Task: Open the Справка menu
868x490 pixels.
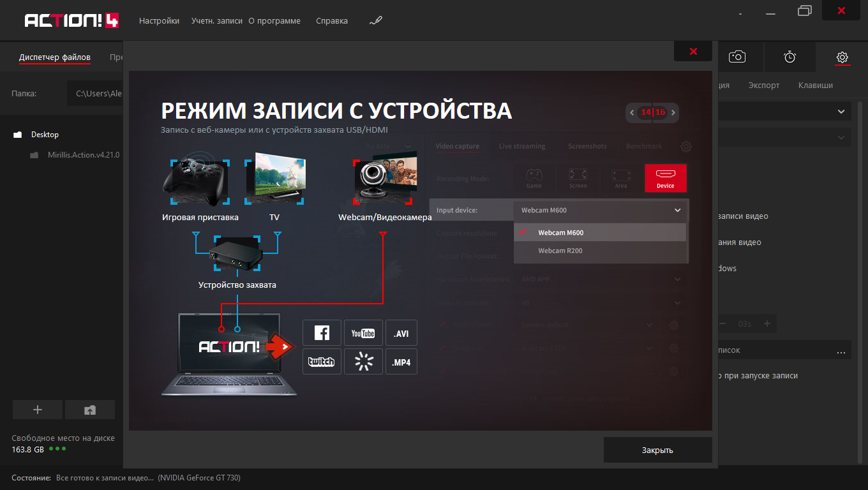Action: [x=332, y=21]
